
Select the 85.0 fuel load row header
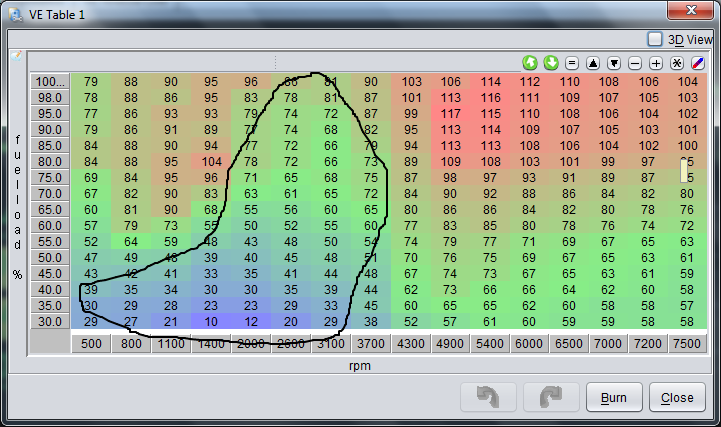[50, 146]
